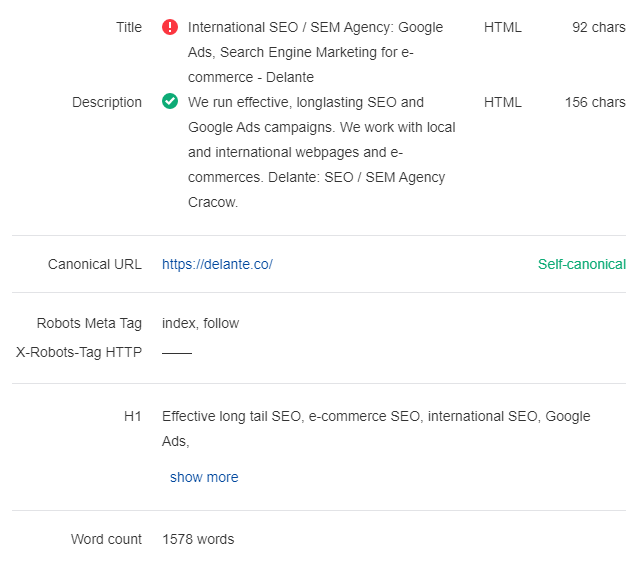Click the X-Robots-Tag HTTP label
The height and width of the screenshot is (562, 638).
click(x=79, y=352)
